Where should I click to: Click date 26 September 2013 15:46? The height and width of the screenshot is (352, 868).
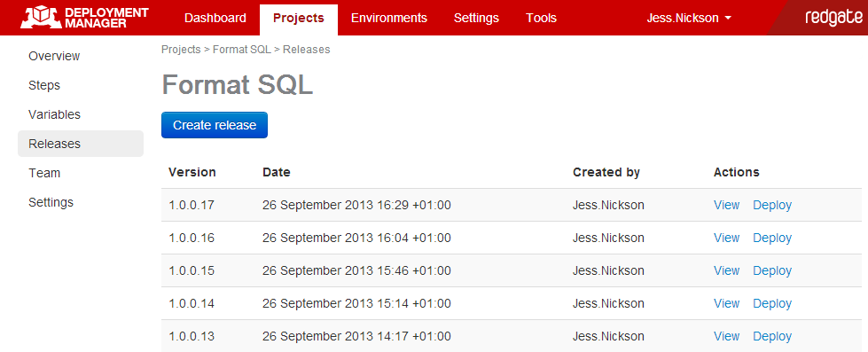356,270
